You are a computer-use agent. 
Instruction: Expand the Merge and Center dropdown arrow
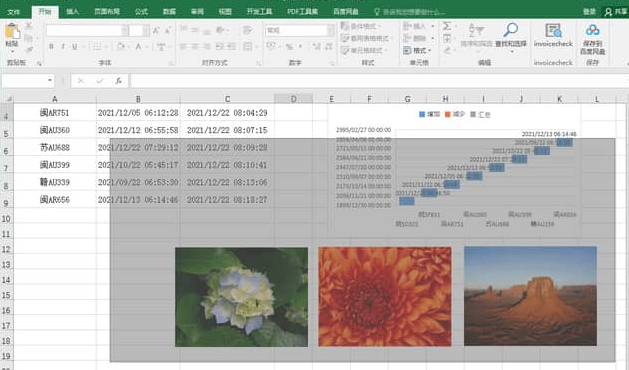(256, 47)
